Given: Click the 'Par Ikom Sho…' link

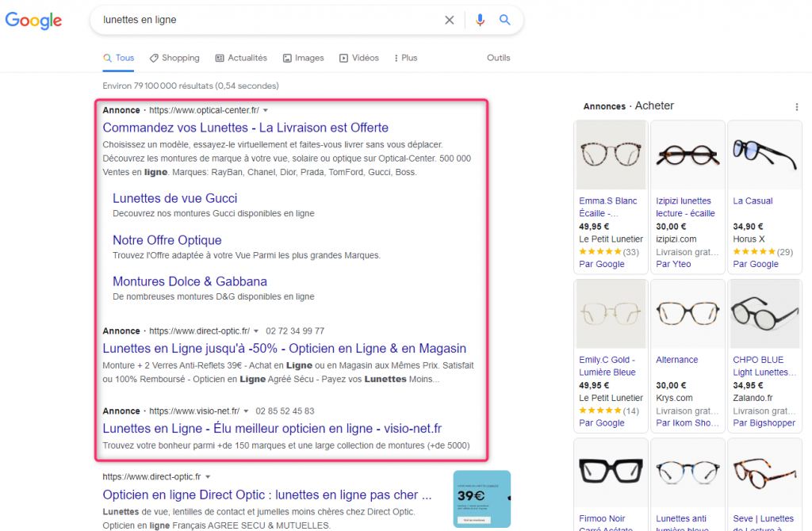Looking at the screenshot, I should (688, 423).
